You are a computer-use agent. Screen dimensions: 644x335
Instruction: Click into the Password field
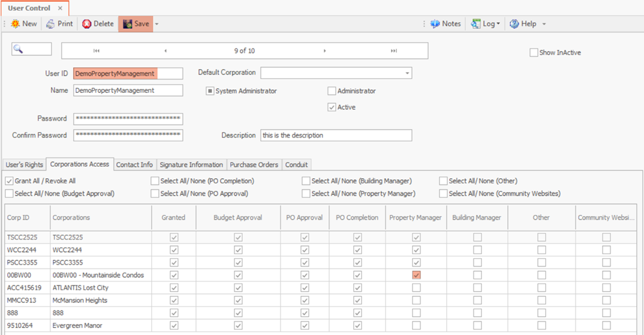coord(128,119)
